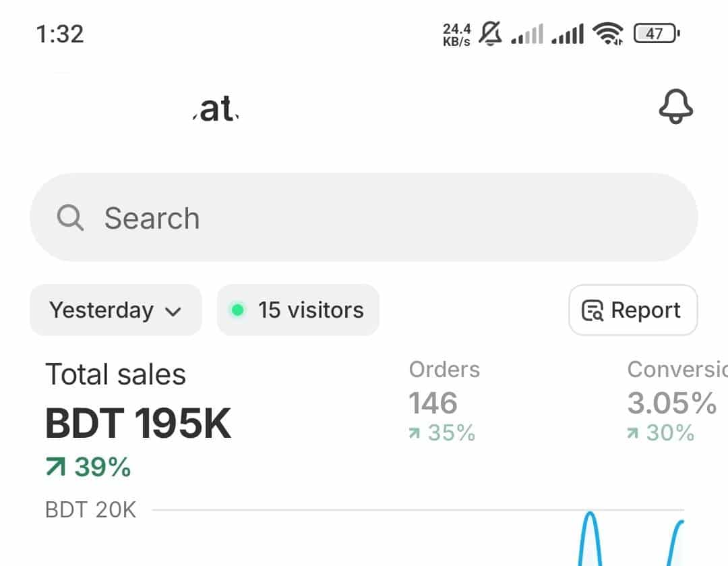Tap the store name logo

tap(216, 109)
